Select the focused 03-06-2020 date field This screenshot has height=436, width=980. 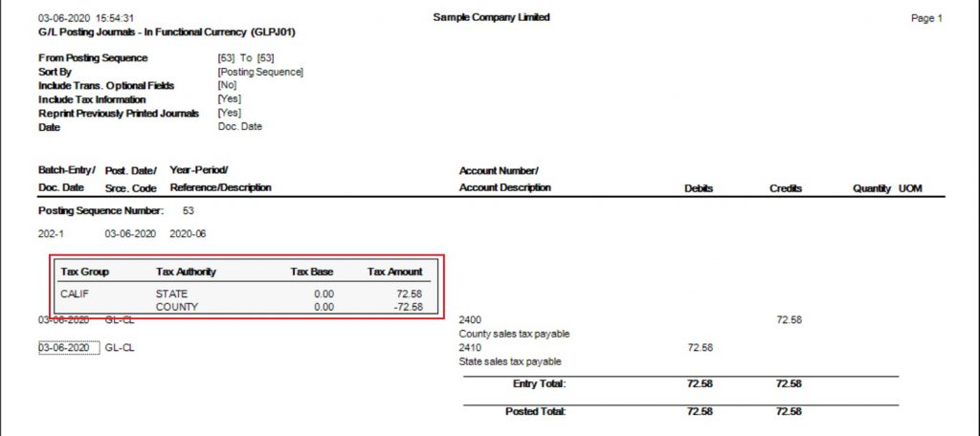(69, 348)
